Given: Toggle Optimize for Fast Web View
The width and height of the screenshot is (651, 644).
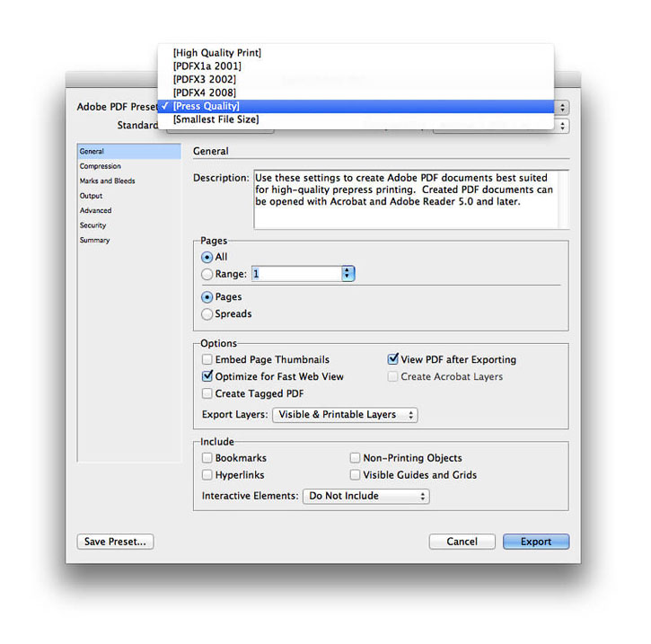Looking at the screenshot, I should tap(207, 376).
